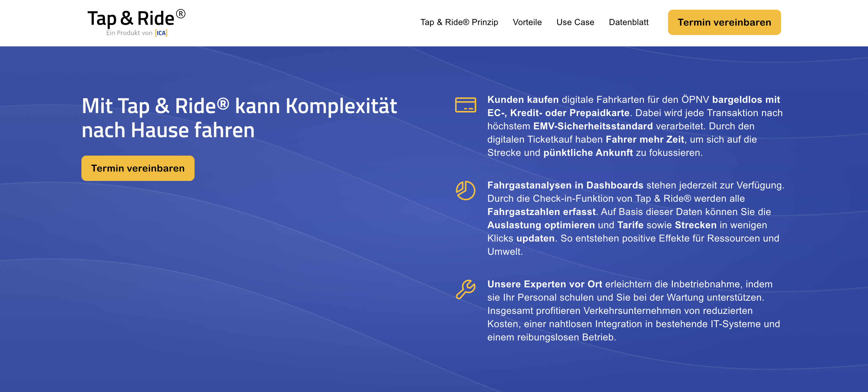Click the wrench maintenance icon
868x392 pixels.
465,289
